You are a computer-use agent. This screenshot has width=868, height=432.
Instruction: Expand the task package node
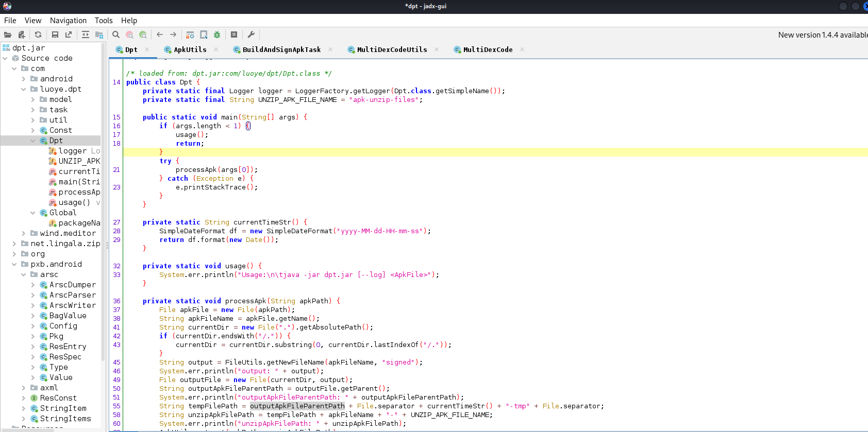point(33,110)
